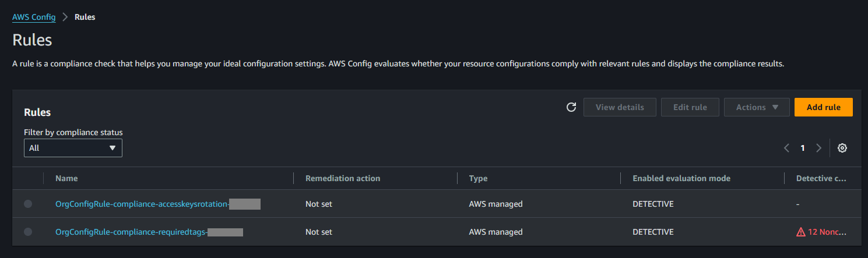This screenshot has height=258, width=868.
Task: Click the View details button
Action: (x=620, y=107)
